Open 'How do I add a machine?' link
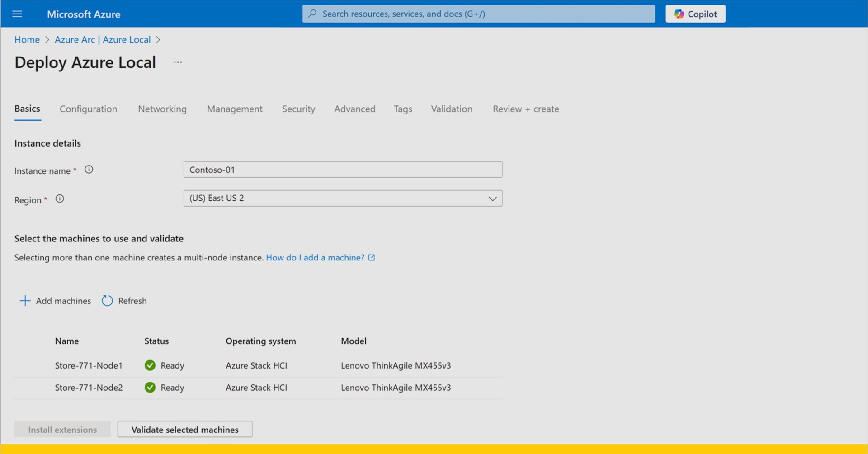The width and height of the screenshot is (868, 454). point(315,258)
